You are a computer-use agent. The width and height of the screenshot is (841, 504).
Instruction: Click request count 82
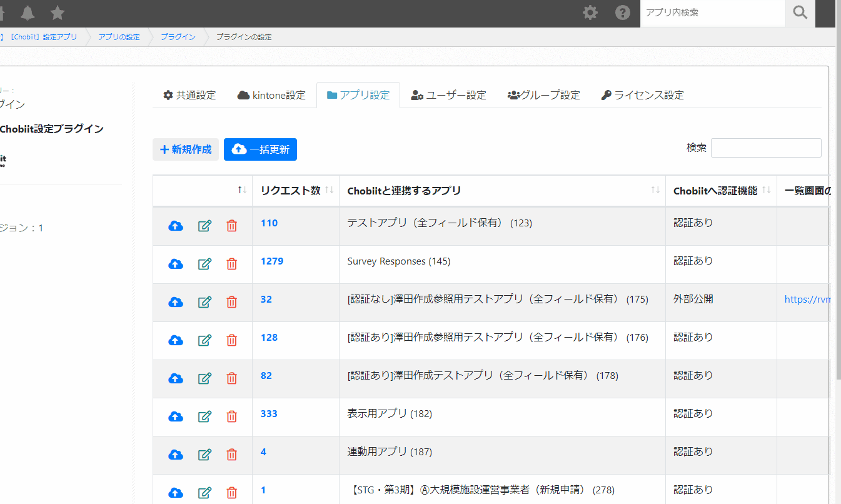pyautogui.click(x=266, y=375)
